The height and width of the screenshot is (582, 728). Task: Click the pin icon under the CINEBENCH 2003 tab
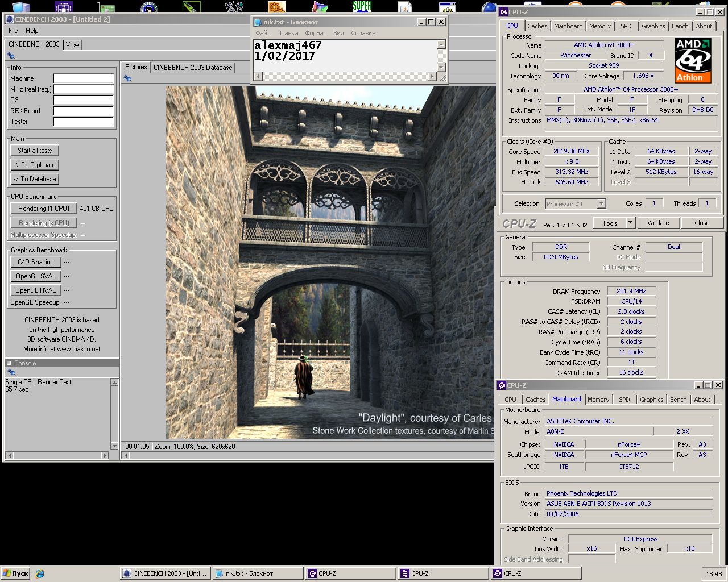[x=11, y=55]
